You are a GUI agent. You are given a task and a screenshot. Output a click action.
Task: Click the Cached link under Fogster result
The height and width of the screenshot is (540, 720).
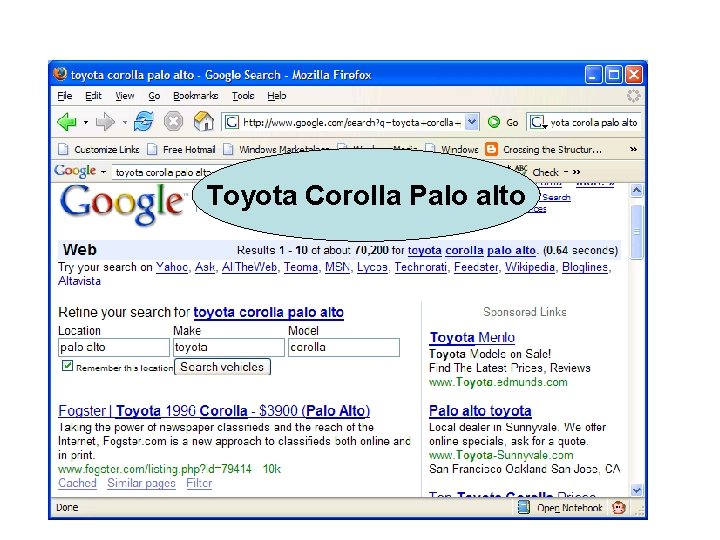[77, 483]
